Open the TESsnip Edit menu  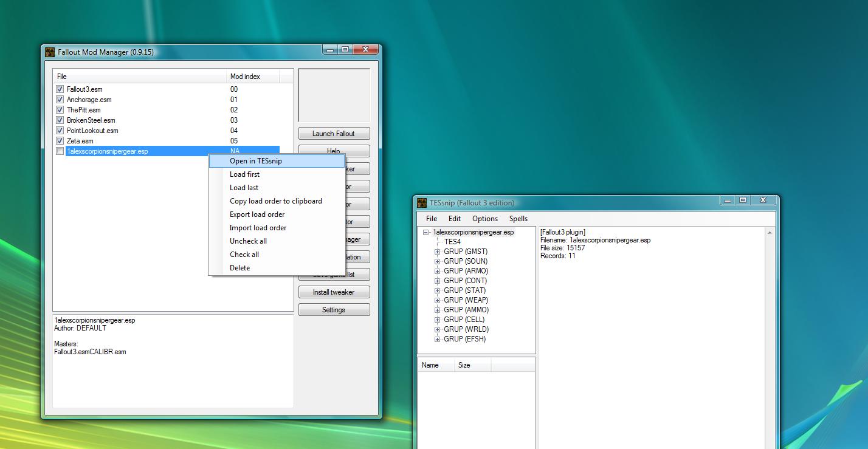pyautogui.click(x=455, y=219)
